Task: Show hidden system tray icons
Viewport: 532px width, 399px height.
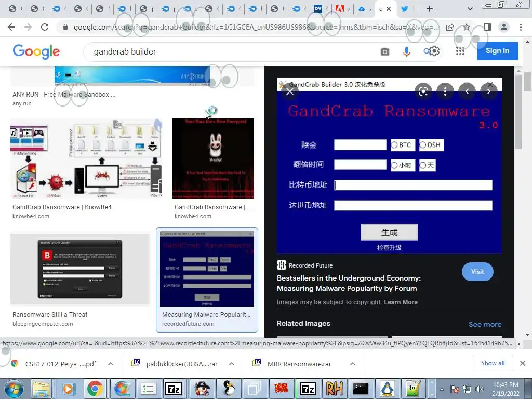Action: coord(442,389)
